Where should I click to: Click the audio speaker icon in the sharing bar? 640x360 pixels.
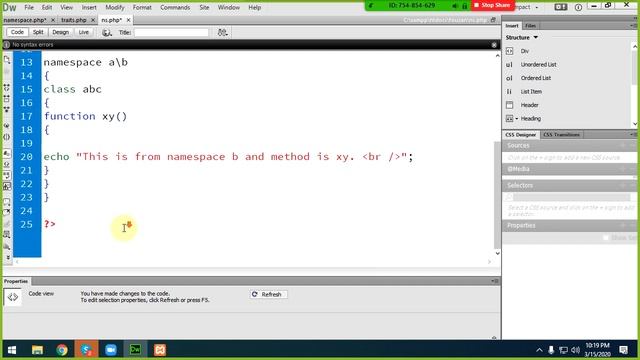pyautogui.click(x=455, y=6)
